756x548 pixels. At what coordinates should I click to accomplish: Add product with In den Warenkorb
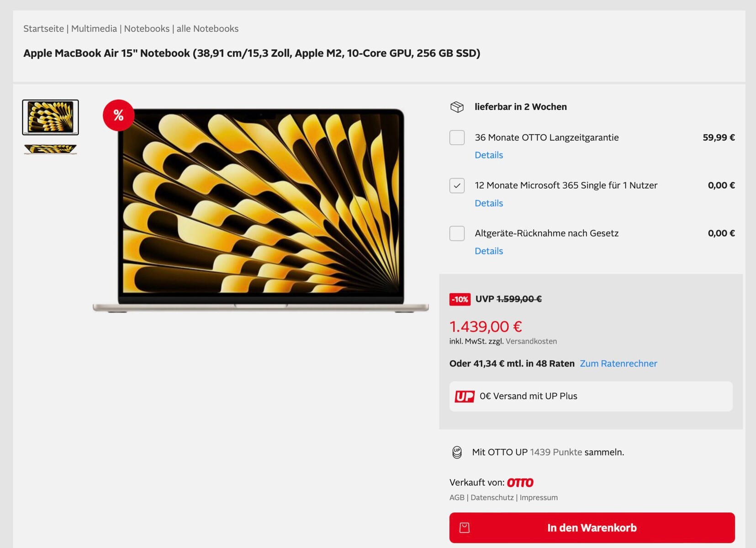click(x=592, y=528)
